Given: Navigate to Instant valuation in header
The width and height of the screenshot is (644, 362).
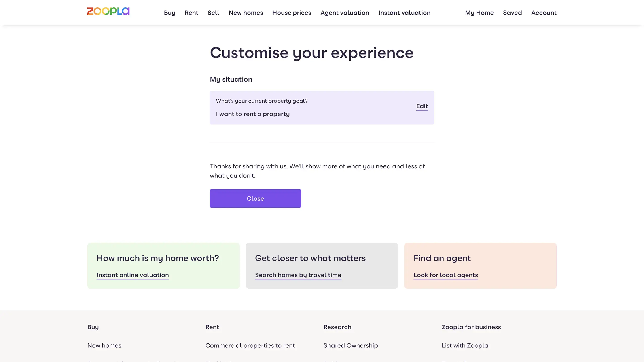Looking at the screenshot, I should [x=404, y=13].
